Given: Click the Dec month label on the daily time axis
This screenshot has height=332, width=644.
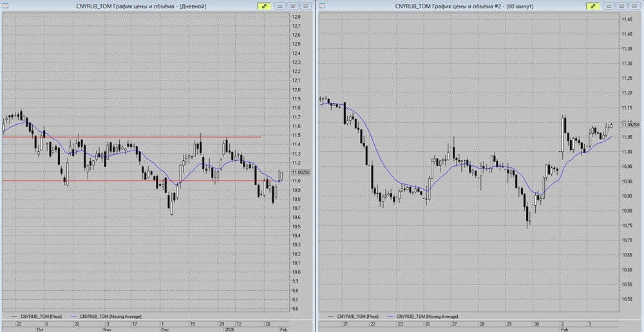Looking at the screenshot, I should coord(165,329).
